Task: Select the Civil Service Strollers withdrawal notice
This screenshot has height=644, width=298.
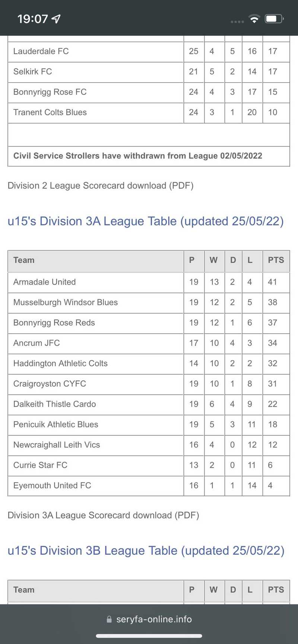Action: (137, 156)
